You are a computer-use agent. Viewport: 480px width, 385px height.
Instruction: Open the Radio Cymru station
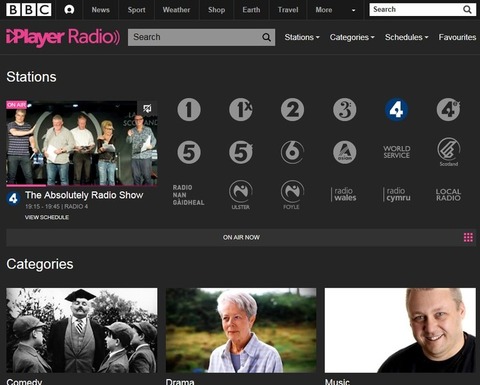397,194
